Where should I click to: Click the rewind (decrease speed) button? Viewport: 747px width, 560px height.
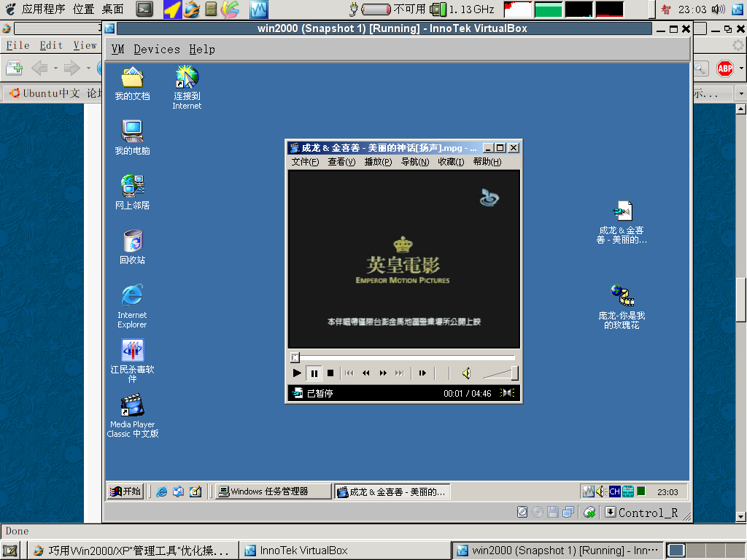tap(366, 373)
